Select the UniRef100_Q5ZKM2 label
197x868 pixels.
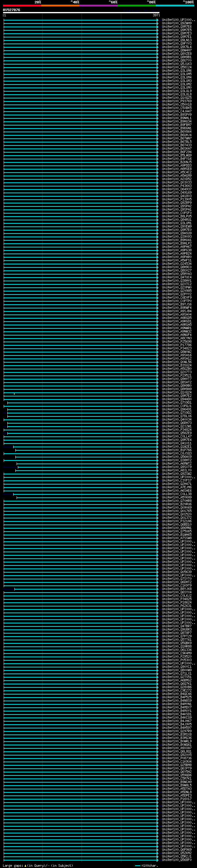176,853
